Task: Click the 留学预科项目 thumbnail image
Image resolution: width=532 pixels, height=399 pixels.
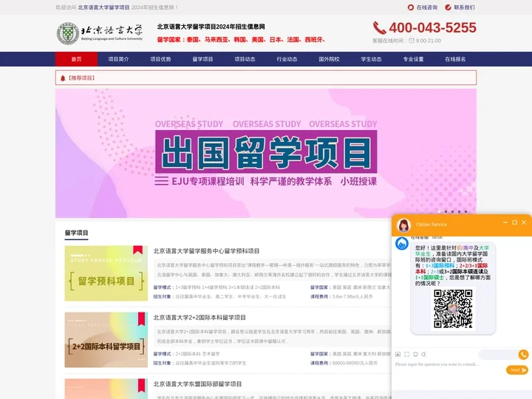Action: pyautogui.click(x=106, y=273)
